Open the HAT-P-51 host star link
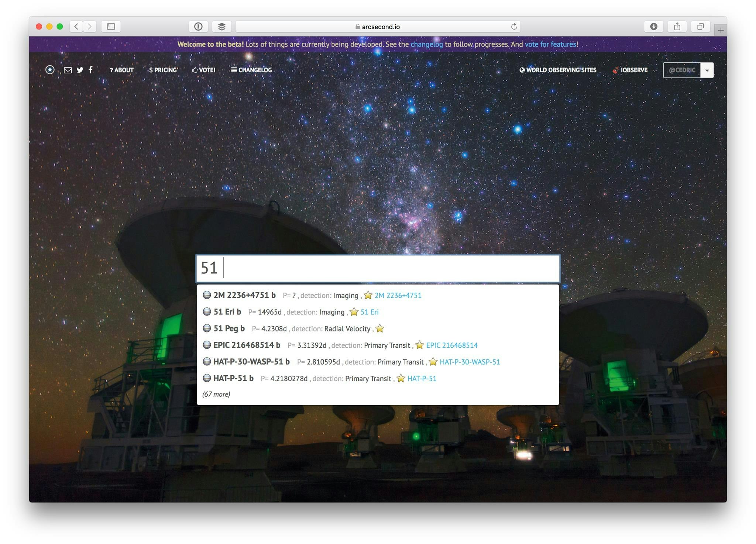 [422, 378]
